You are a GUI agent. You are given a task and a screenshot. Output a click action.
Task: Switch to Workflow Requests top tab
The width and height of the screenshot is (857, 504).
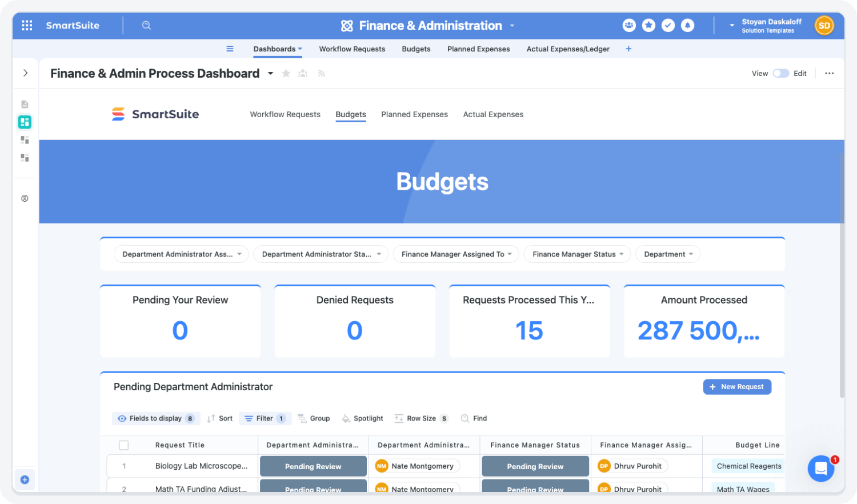click(x=352, y=49)
